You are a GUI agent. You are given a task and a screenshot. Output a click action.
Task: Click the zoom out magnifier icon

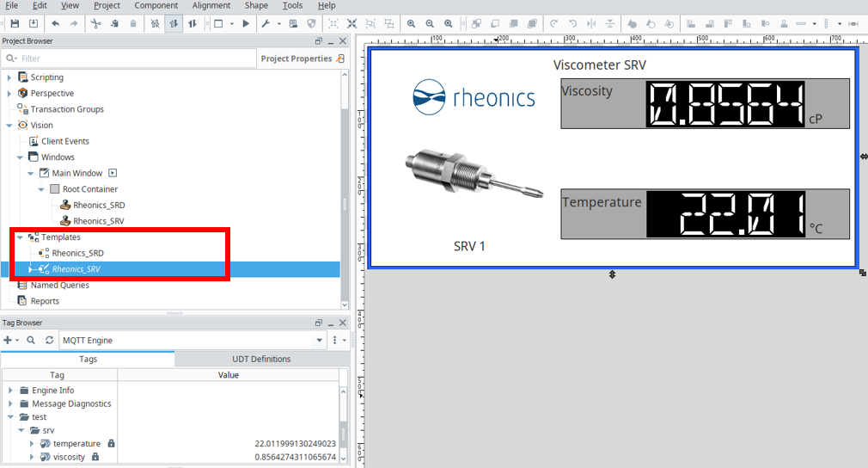(430, 23)
